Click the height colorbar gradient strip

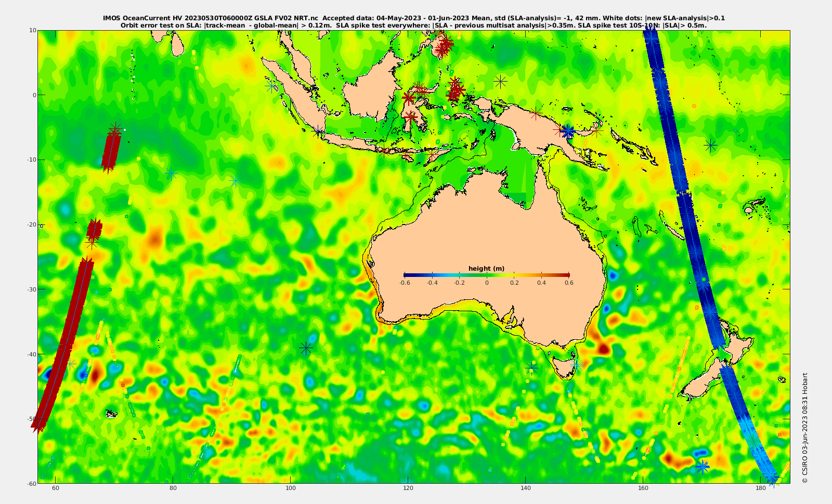click(486, 275)
